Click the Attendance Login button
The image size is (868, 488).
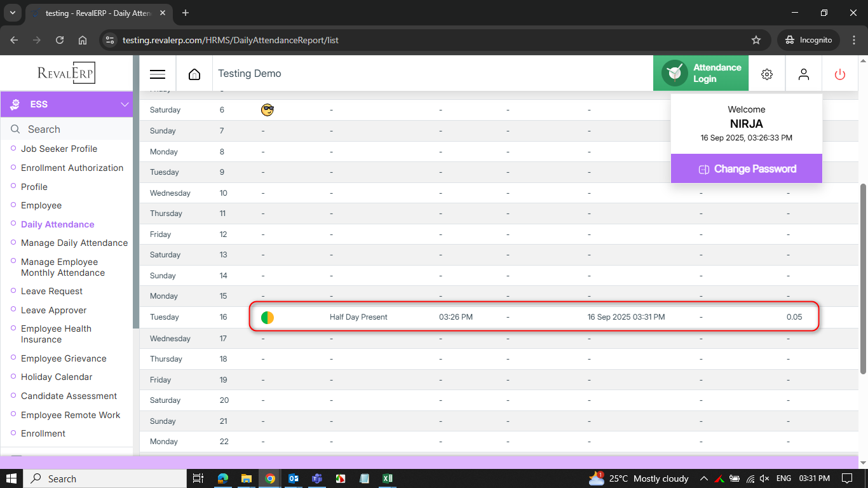pyautogui.click(x=701, y=73)
